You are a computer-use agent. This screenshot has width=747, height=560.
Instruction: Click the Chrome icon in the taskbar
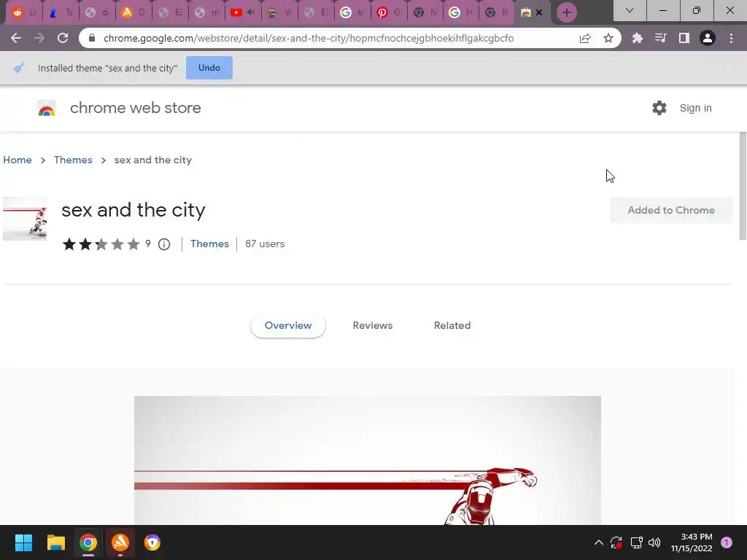88,542
